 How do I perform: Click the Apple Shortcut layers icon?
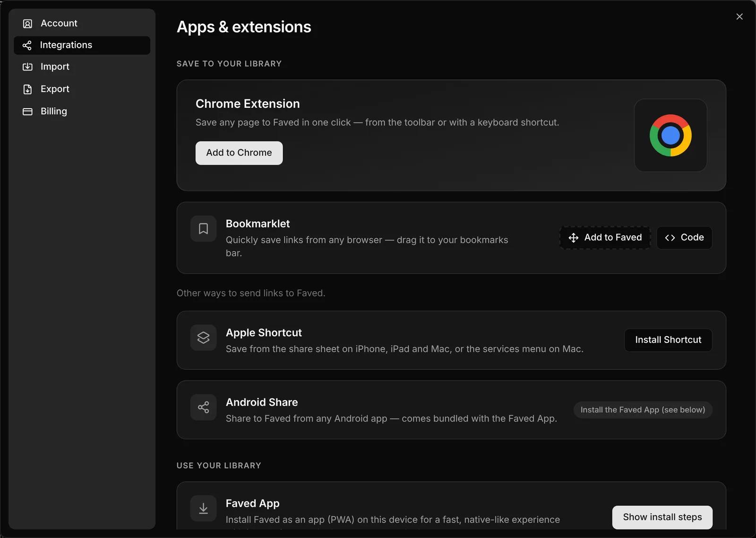(204, 338)
